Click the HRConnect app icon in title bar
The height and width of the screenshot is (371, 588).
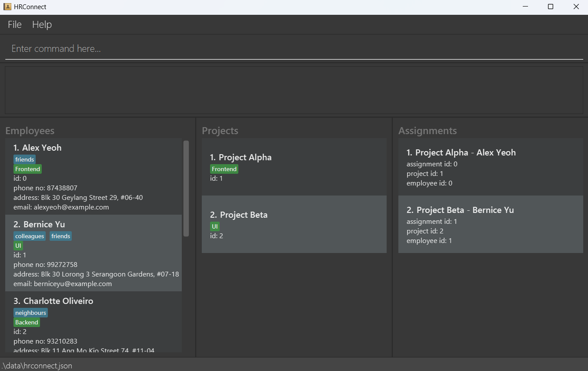tap(7, 7)
